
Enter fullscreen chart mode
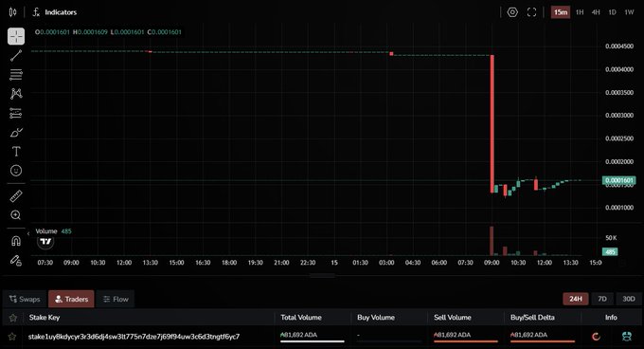pyautogui.click(x=531, y=12)
